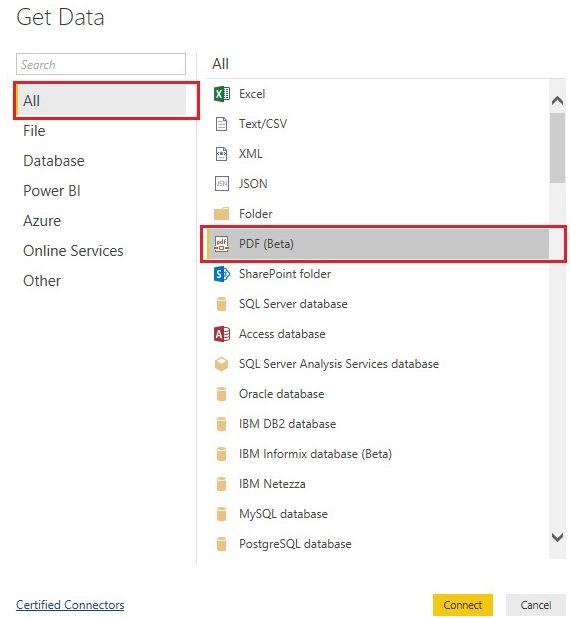Select the PDF (Beta) icon
Viewport: 570px width, 618px height.
(x=222, y=244)
